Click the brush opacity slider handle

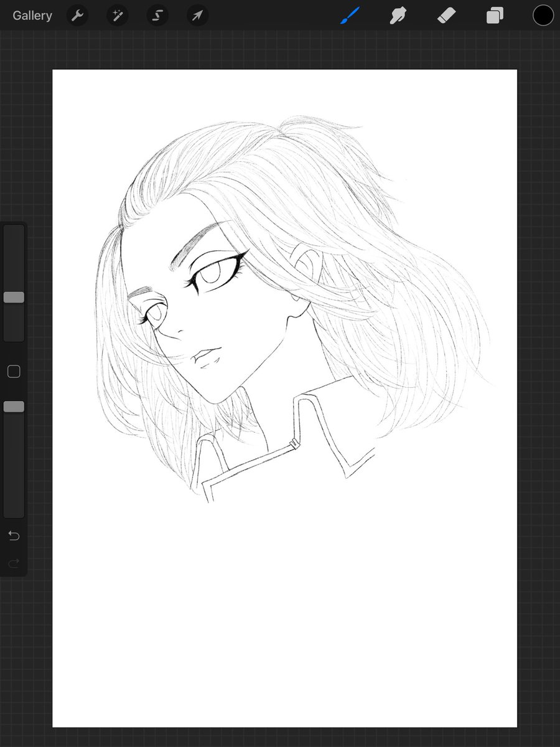click(14, 406)
